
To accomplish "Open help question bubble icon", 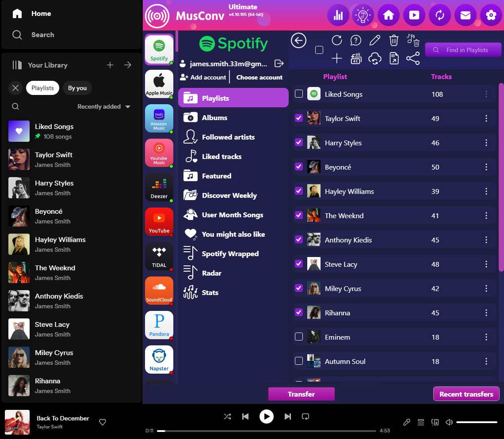I will pyautogui.click(x=356, y=40).
